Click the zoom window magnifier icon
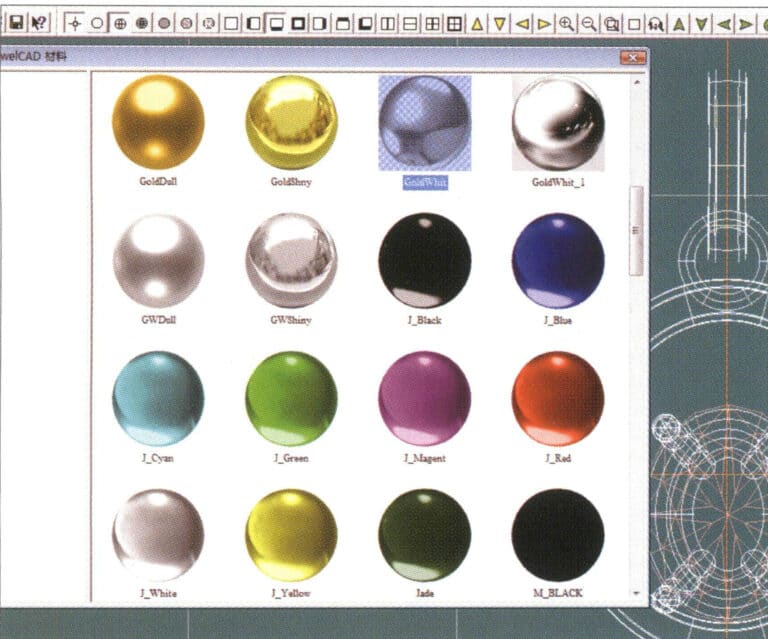 tap(611, 24)
